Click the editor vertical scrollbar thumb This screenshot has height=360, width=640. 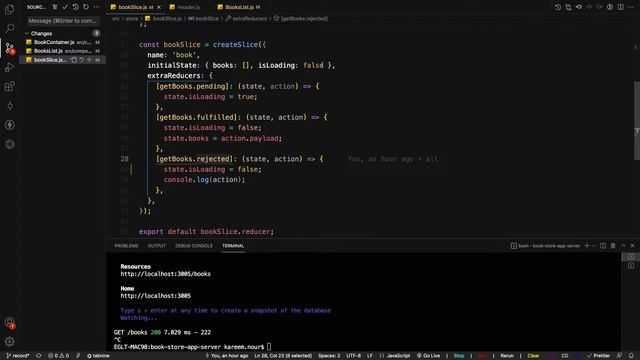point(637,122)
